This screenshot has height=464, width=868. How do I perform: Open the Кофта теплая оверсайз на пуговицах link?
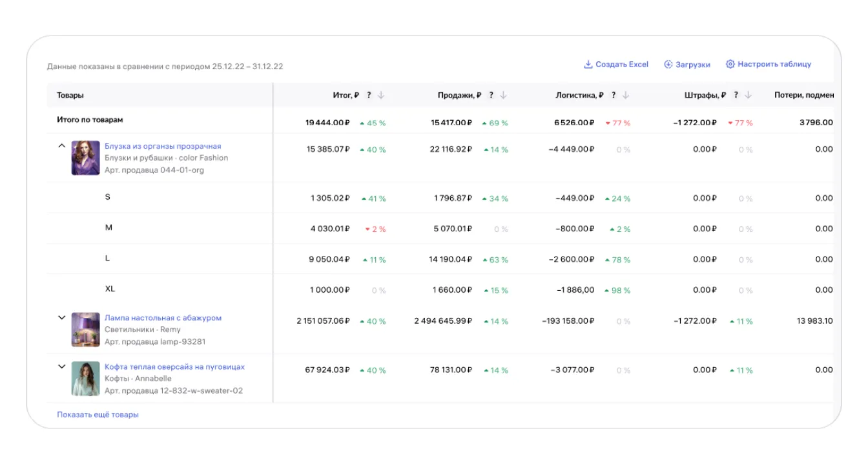[x=174, y=367]
